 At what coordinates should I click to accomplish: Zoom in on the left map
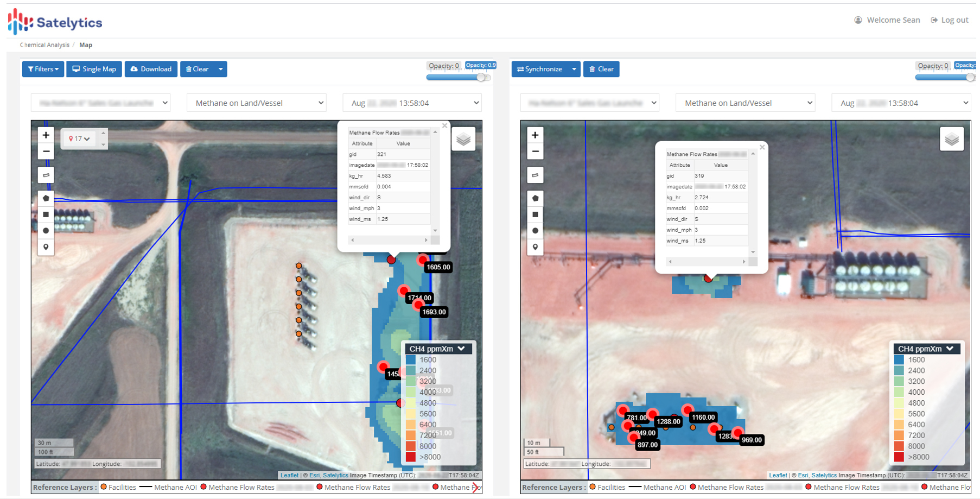[46, 135]
